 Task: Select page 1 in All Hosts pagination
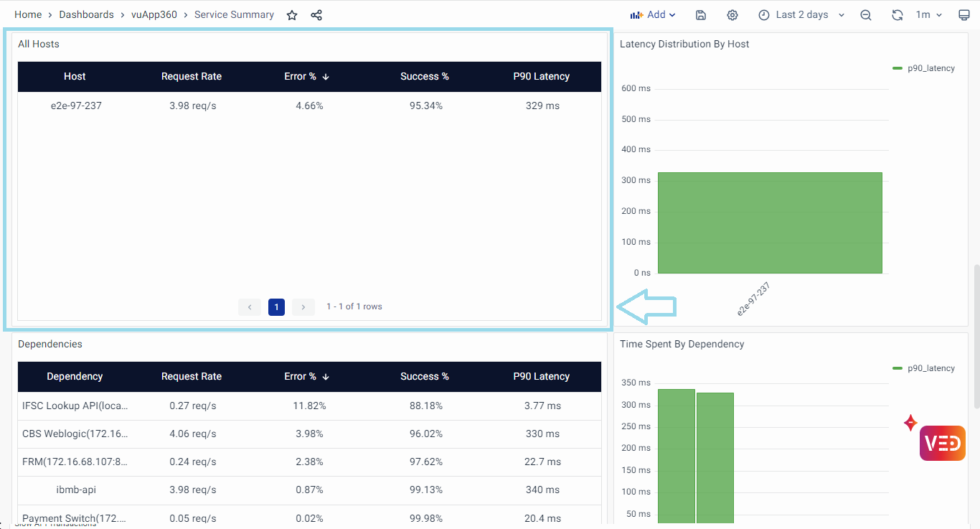[x=276, y=307]
